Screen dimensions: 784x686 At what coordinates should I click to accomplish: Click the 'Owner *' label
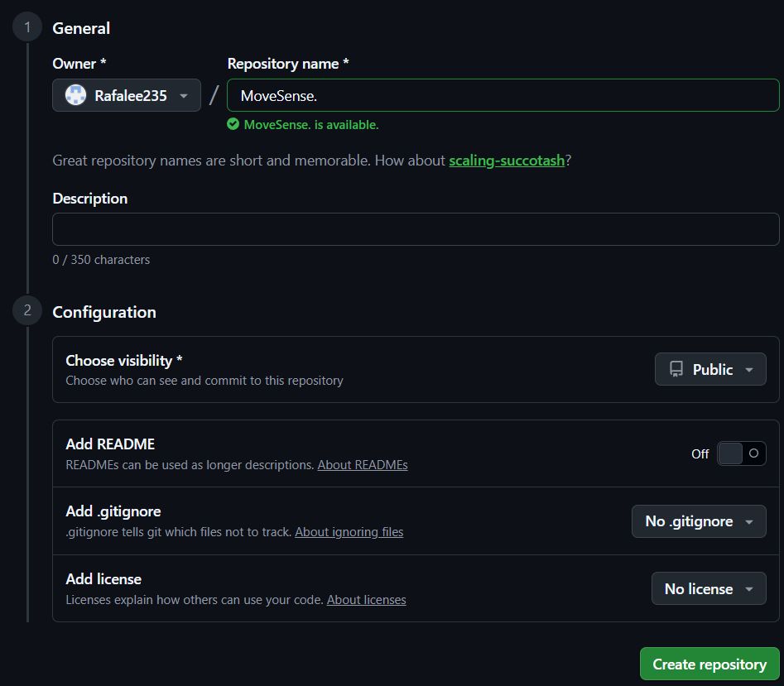tap(79, 64)
